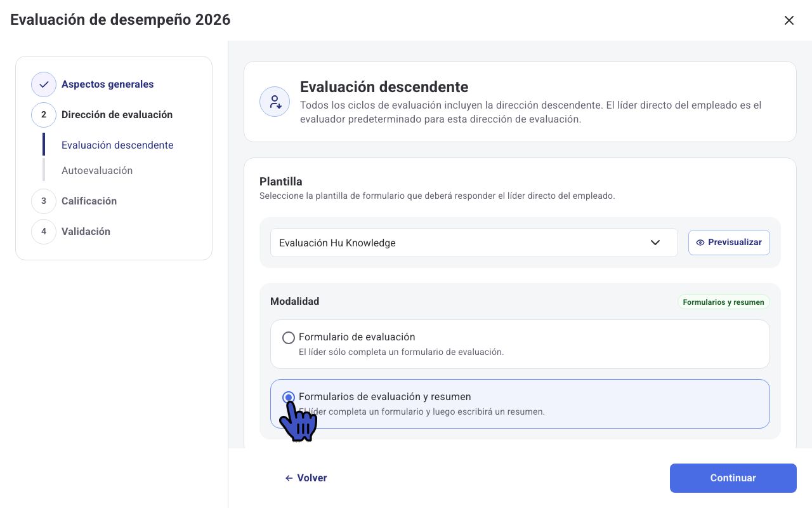Select the Formulario de evaluación radio button
Screen dimensions: 812x508
point(289,338)
